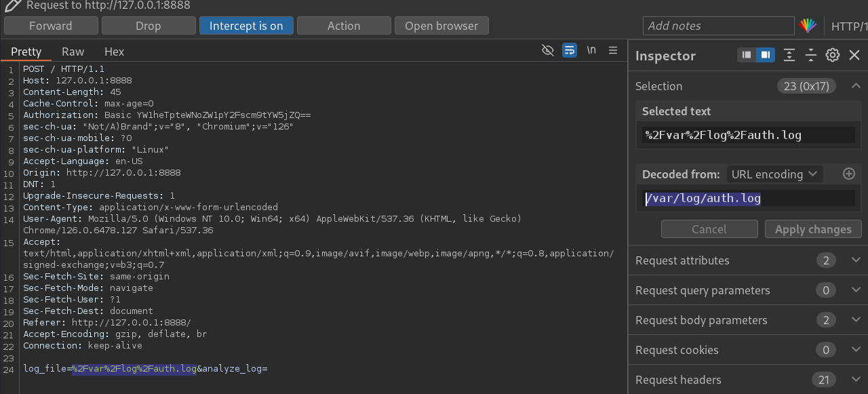This screenshot has width=868, height=394.
Task: Click the DNT: 1 line
Action: 39,184
